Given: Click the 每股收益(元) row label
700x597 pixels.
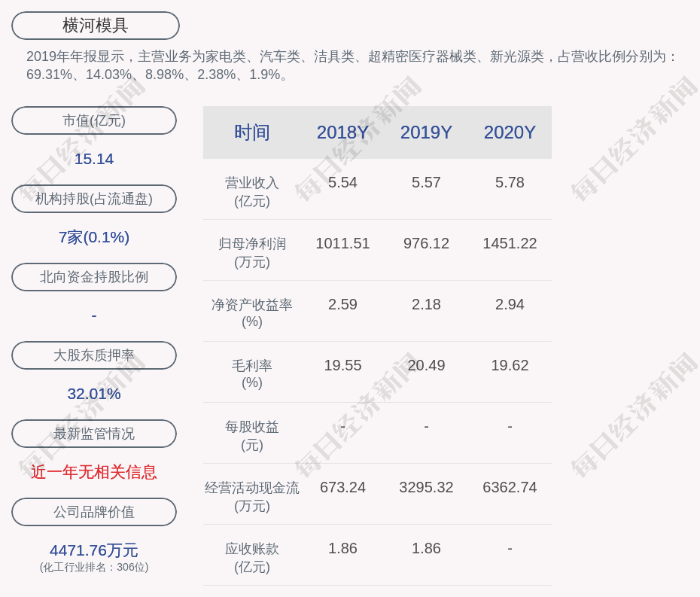Looking at the screenshot, I should click(252, 436).
